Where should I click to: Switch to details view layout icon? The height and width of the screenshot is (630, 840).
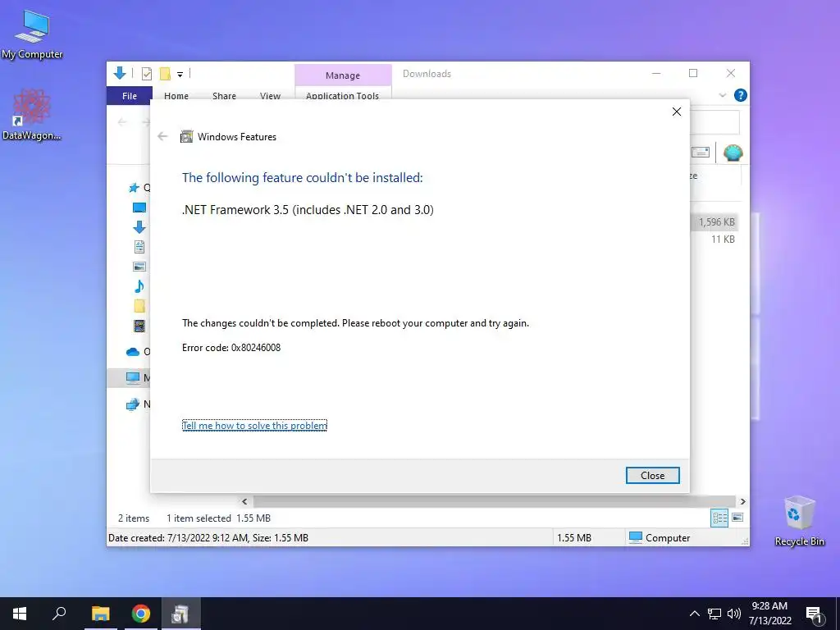[719, 518]
